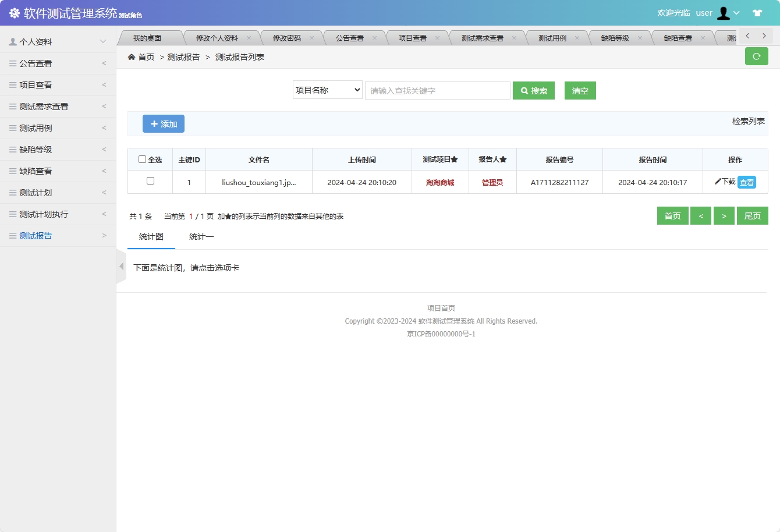Image resolution: width=780 pixels, height=532 pixels.
Task: Switch to the 统计一 tab
Action: (200, 236)
